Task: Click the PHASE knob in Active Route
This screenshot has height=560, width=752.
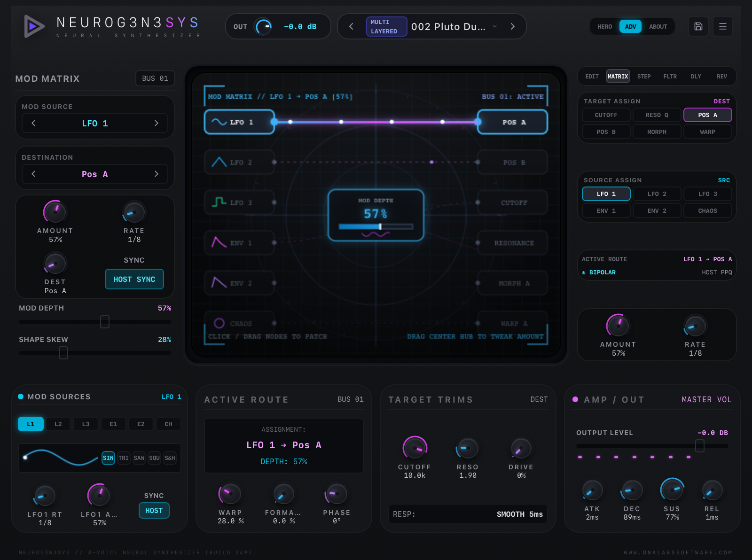Action: (337, 494)
